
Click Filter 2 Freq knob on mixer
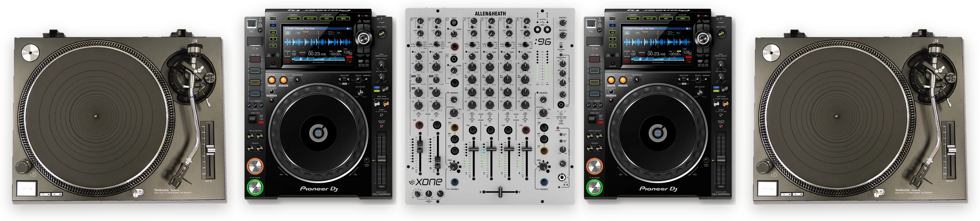543,166
